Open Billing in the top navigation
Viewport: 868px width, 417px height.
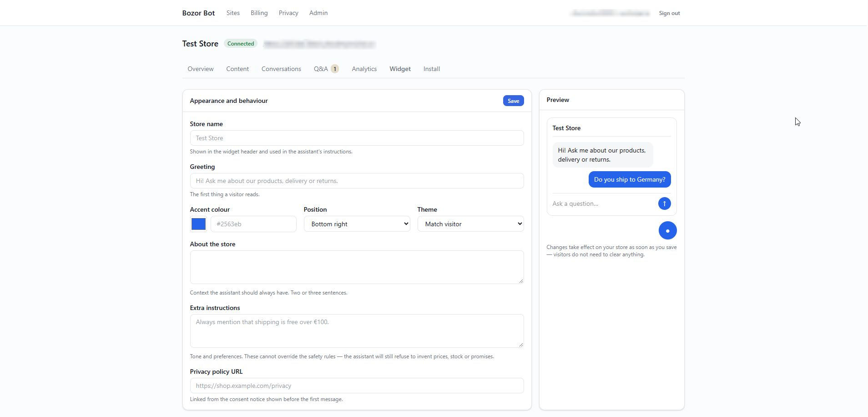tap(259, 13)
